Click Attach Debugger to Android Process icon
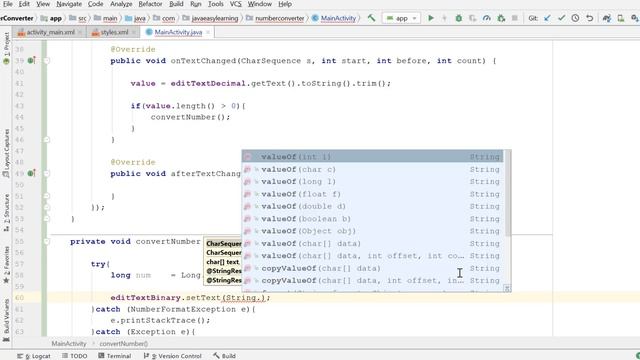The height and width of the screenshot is (360, 640). (501, 18)
